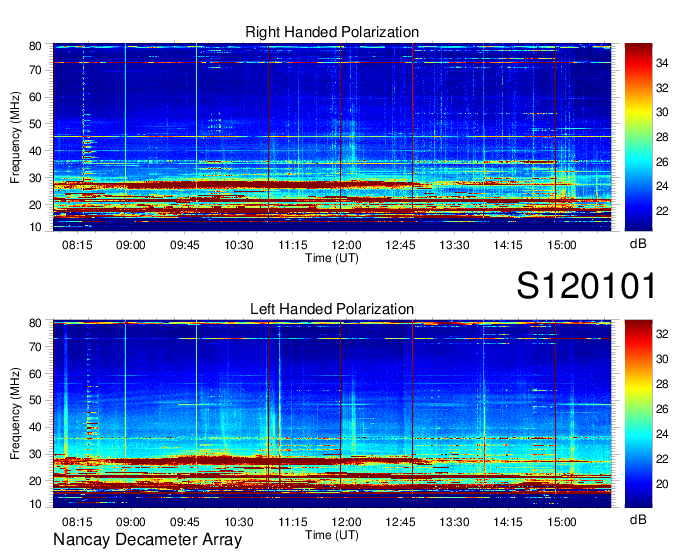Screen dimensions: 680x552
Task: Click the "Frequency (MHz)" label of the left-handed plot
Action: tap(15, 414)
